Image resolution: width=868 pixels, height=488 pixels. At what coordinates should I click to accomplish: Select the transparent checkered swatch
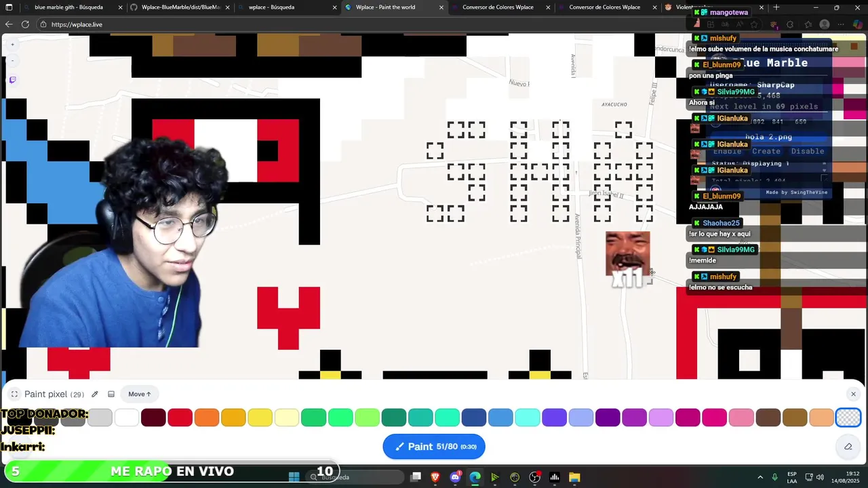[x=848, y=418]
